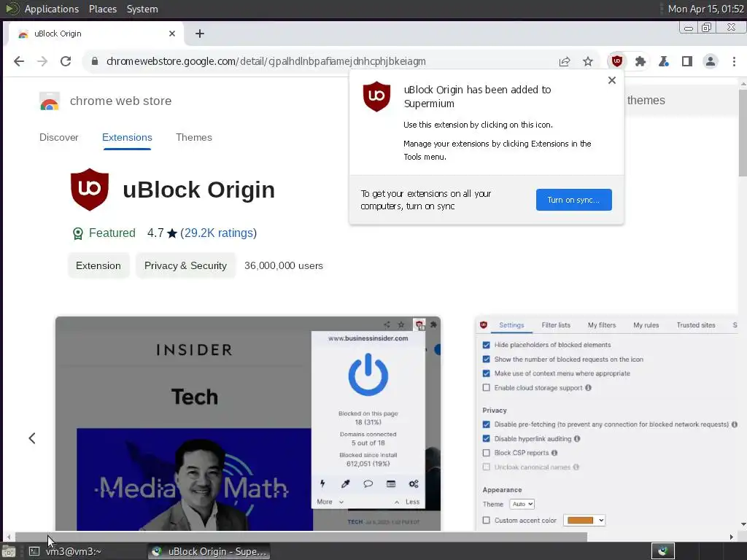The image size is (747, 560).
Task: Click the uBlock shield icon in popup
Action: [376, 97]
